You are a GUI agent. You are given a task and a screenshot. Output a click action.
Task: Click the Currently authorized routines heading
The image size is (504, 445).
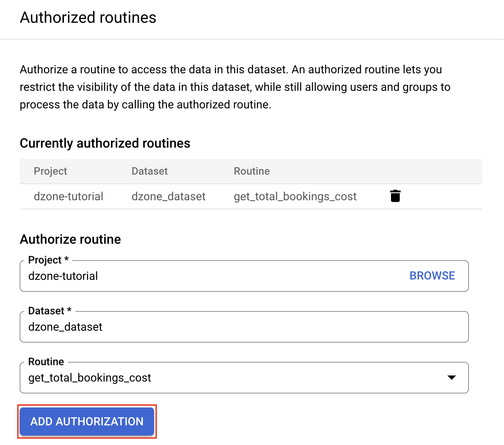point(105,143)
